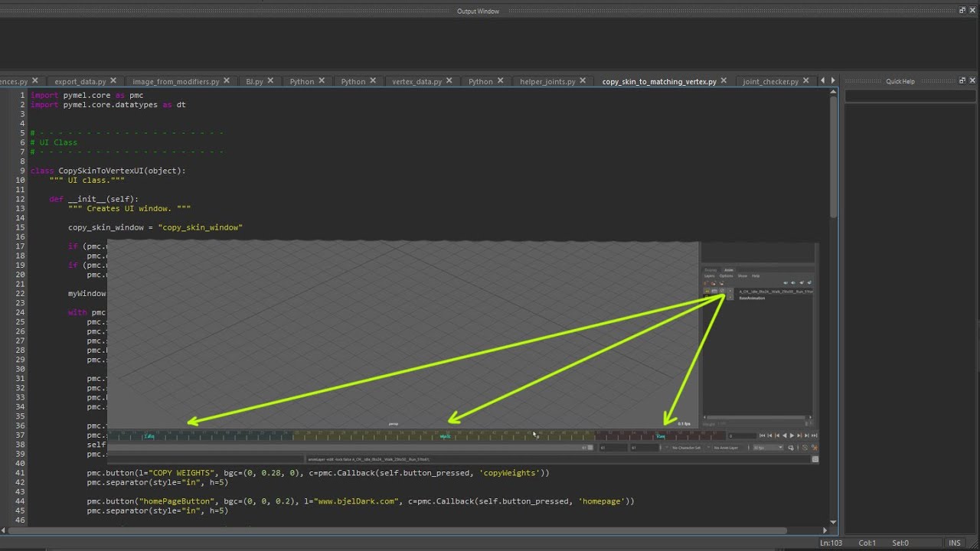
Task: Close the vertex_data.py tab
Action: coord(449,80)
